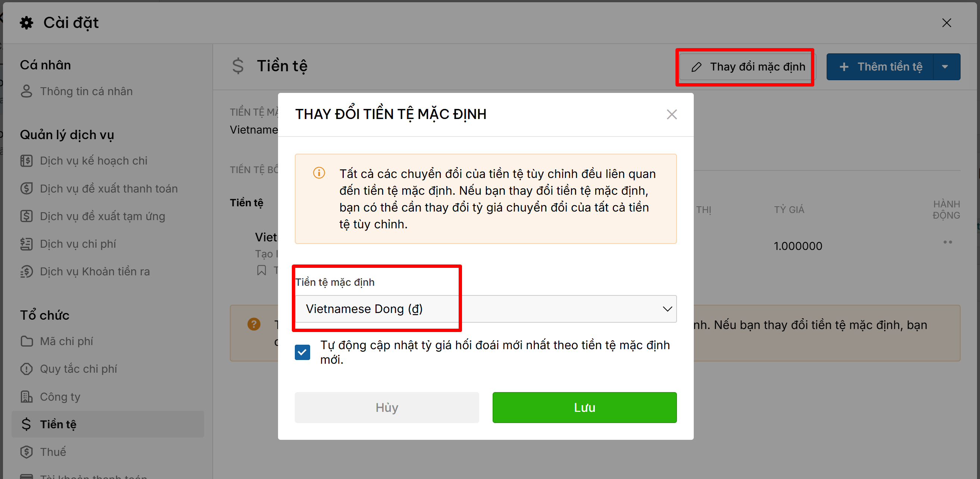Click the Dịch vụ Khoản tiền ra icon
The height and width of the screenshot is (479, 980).
pos(26,272)
